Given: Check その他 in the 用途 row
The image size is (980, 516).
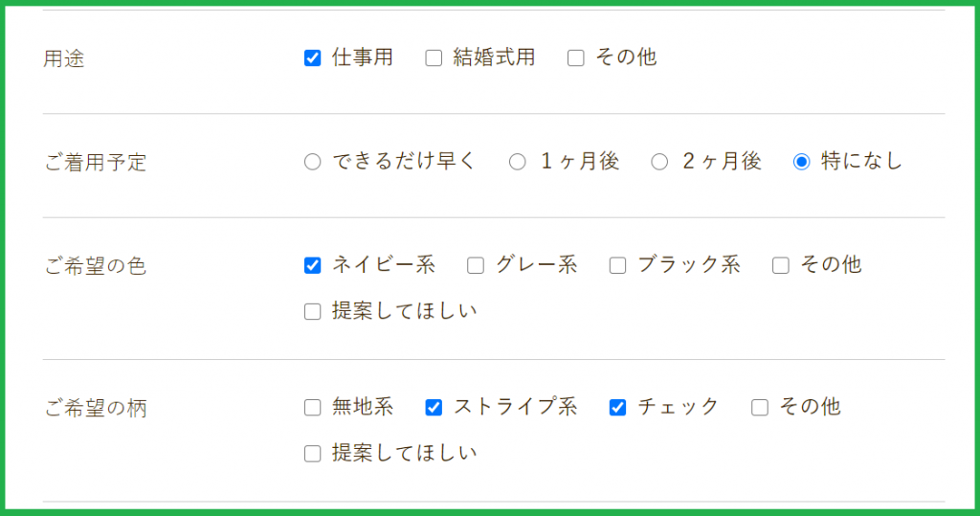Looking at the screenshot, I should coord(575,58).
